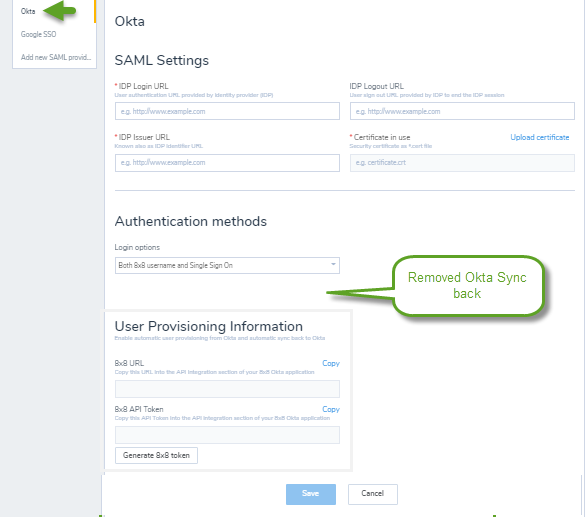Choose Add new SAML provider option
This screenshot has width=585, height=517.
pos(56,57)
